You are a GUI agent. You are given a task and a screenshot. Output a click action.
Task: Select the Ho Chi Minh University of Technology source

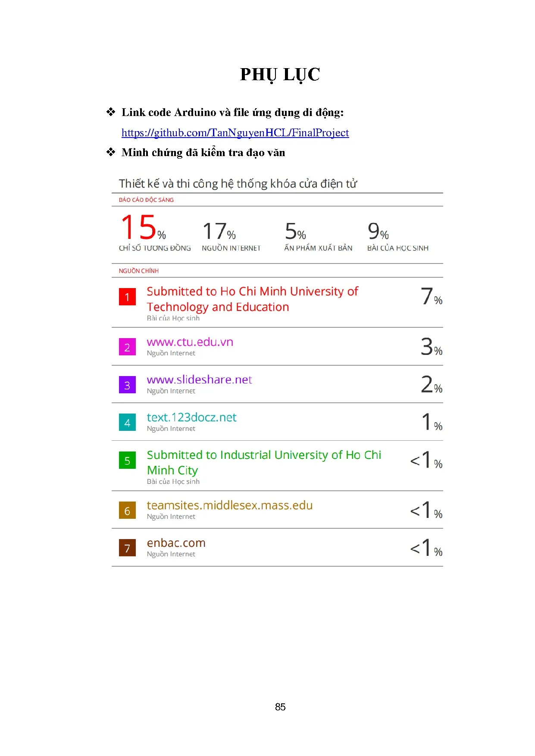pos(252,299)
